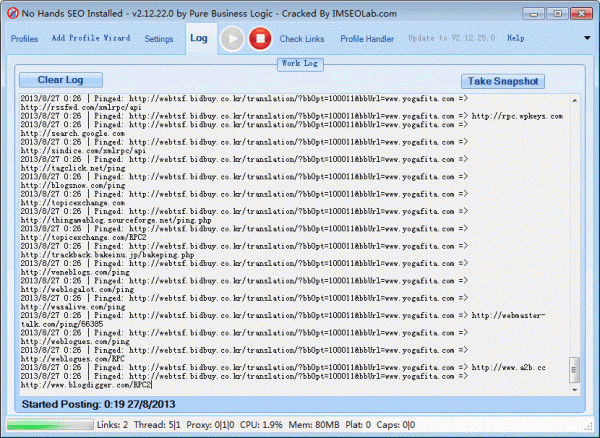Click the Work Log group label

click(300, 64)
